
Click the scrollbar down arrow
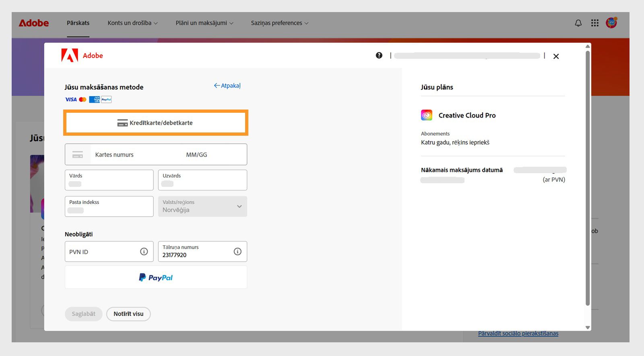pos(588,328)
